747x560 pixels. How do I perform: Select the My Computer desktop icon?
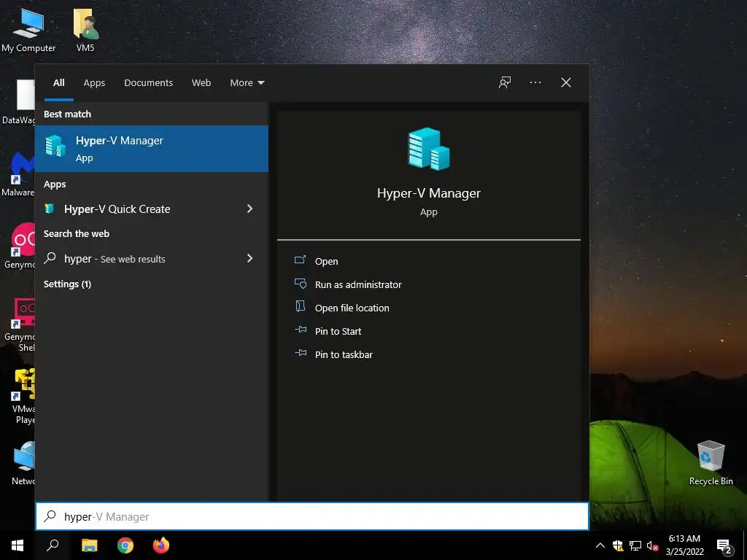pos(28,30)
